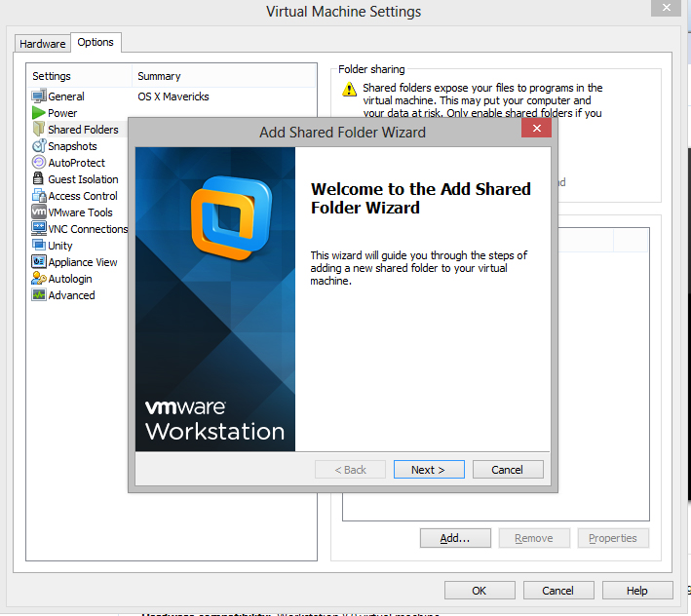Click the green Power play icon
Image resolution: width=691 pixels, height=616 pixels.
pos(39,113)
